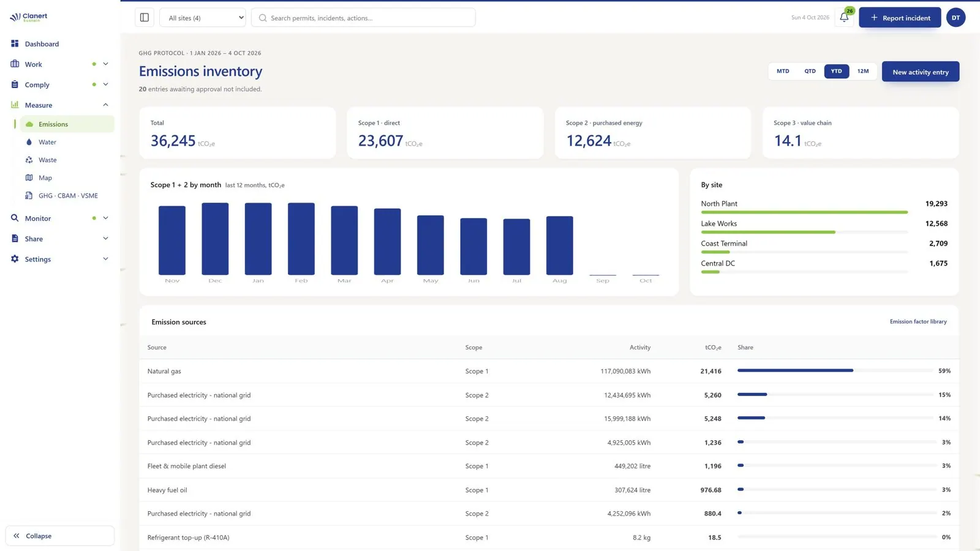Open the All sites (4) dropdown

(203, 18)
